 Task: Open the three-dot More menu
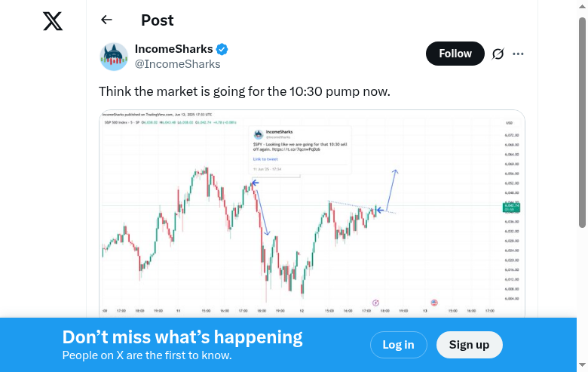518,54
